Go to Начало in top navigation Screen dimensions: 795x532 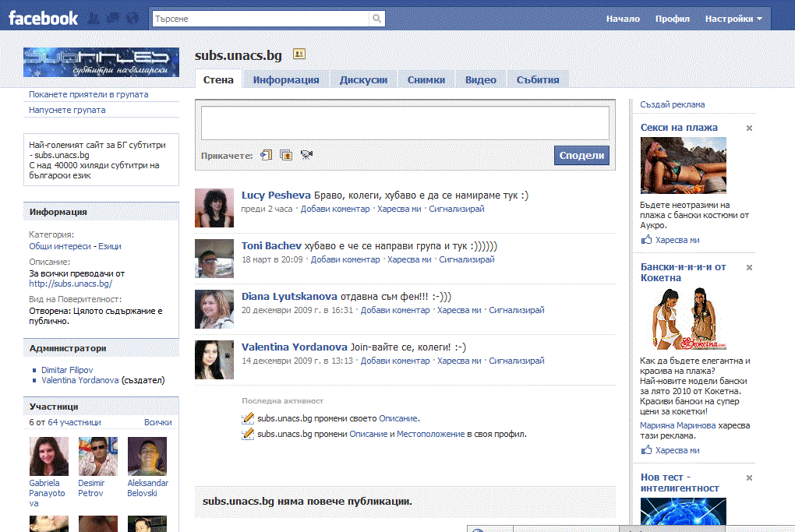(x=623, y=19)
